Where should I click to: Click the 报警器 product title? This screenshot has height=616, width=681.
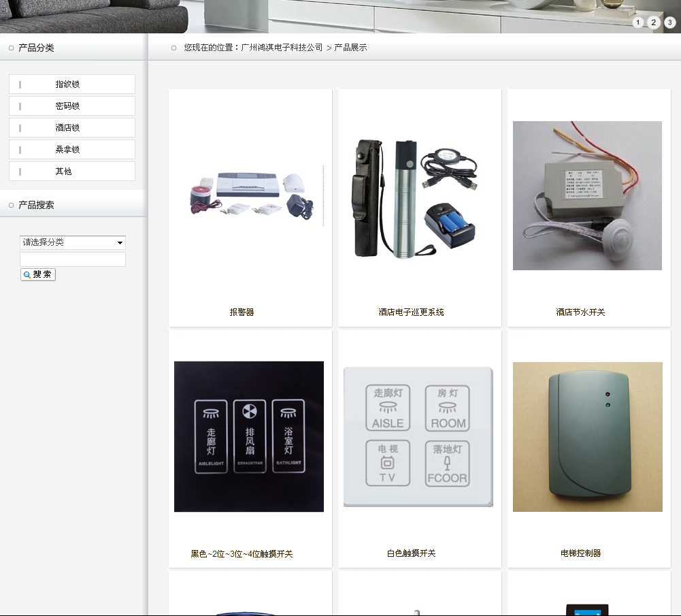click(242, 312)
